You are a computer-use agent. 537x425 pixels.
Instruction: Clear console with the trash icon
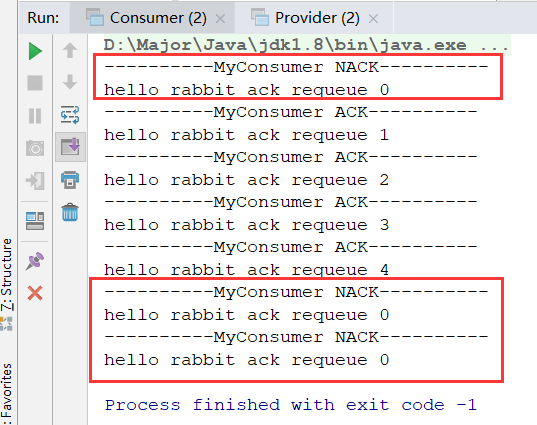point(70,212)
